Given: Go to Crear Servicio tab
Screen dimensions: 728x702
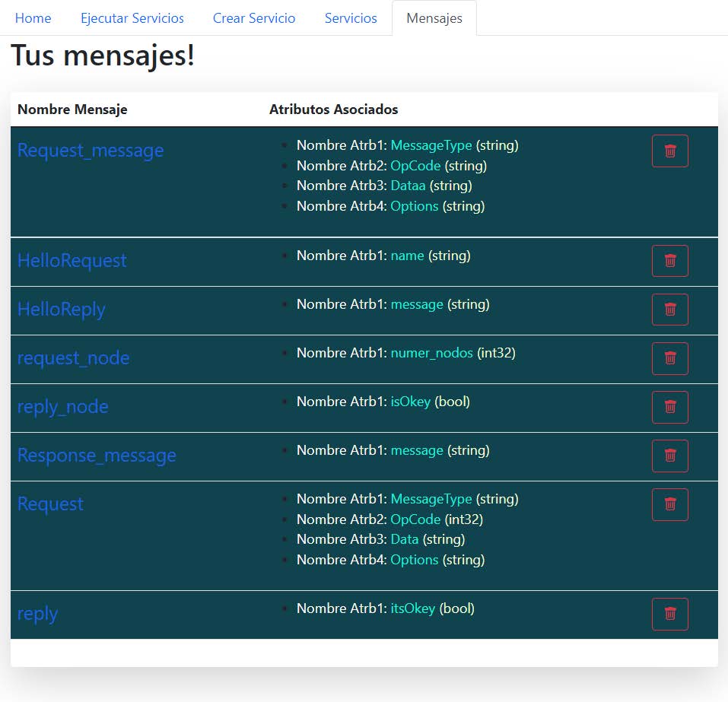Looking at the screenshot, I should [254, 18].
